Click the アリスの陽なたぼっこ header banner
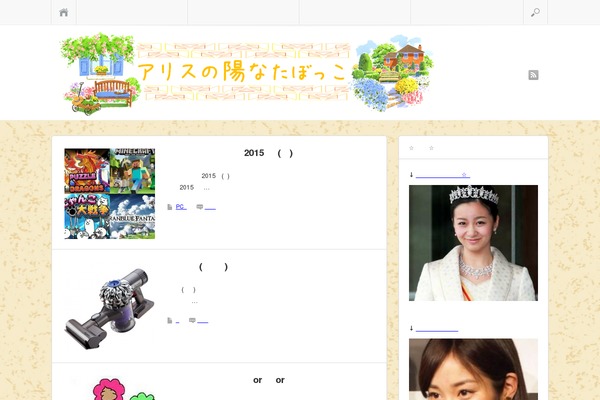This screenshot has width=600, height=400. (x=247, y=73)
